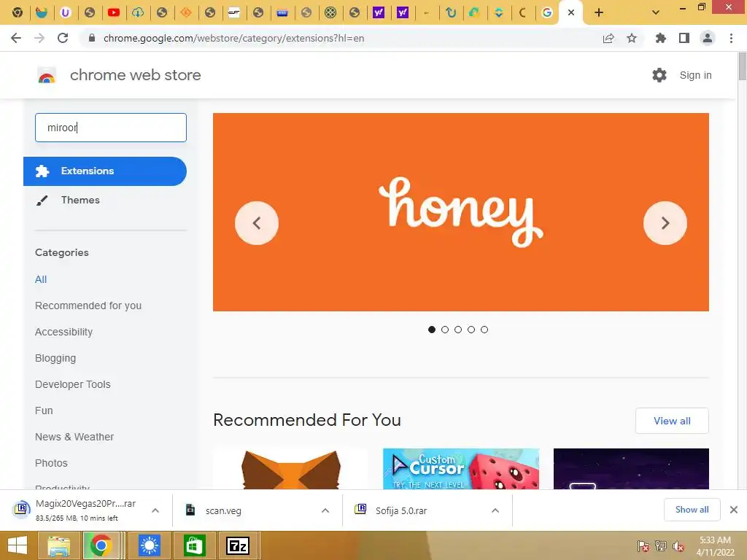Open the Chrome profile avatar
The height and width of the screenshot is (560, 747).
coord(708,38)
